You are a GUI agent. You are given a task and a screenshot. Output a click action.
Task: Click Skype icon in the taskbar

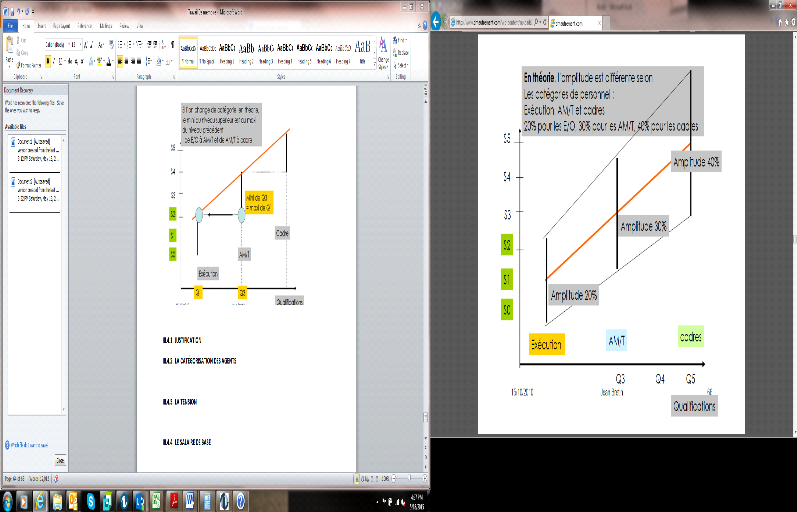[91, 502]
